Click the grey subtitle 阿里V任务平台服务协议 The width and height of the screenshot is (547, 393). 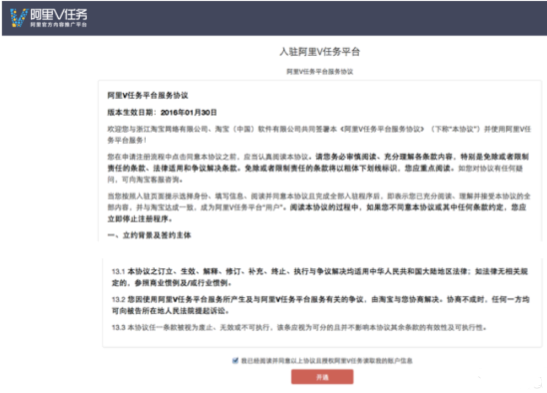pos(320,71)
